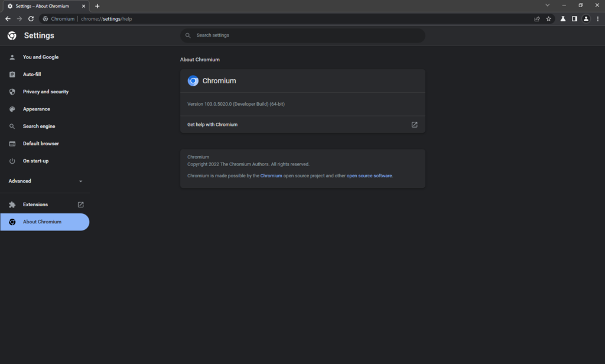
Task: Click the Search settings field
Action: [x=302, y=35]
